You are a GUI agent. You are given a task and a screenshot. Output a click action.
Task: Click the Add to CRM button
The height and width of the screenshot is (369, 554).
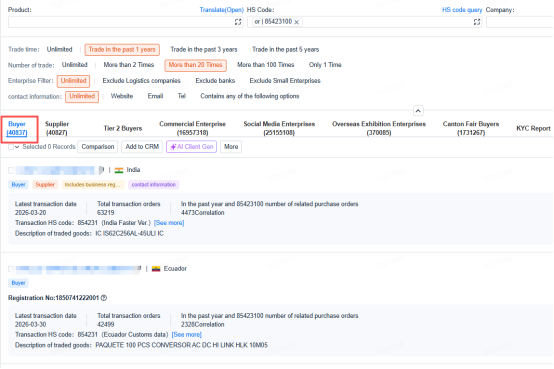point(142,147)
